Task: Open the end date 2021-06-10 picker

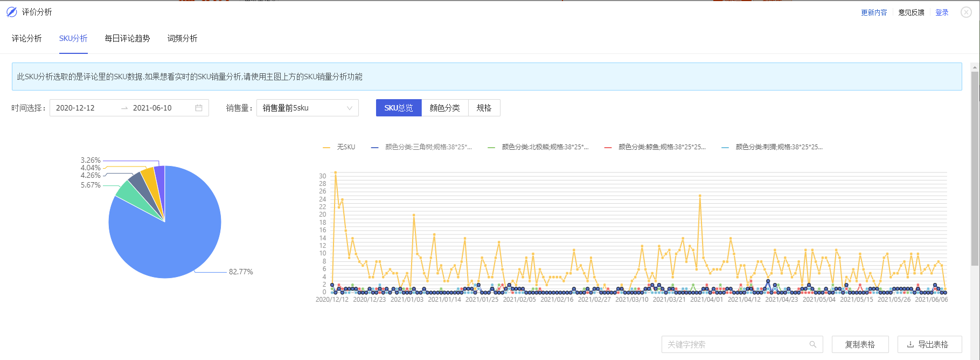Action: click(x=152, y=108)
